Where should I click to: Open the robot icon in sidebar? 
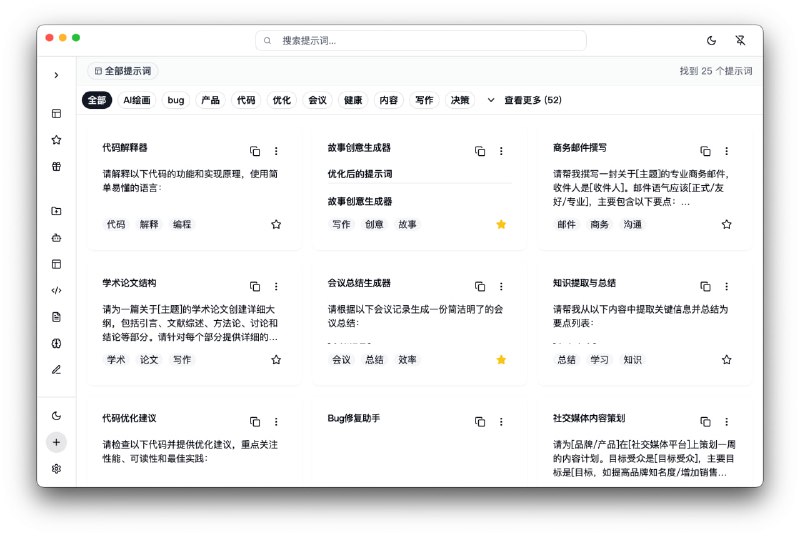pyautogui.click(x=56, y=237)
